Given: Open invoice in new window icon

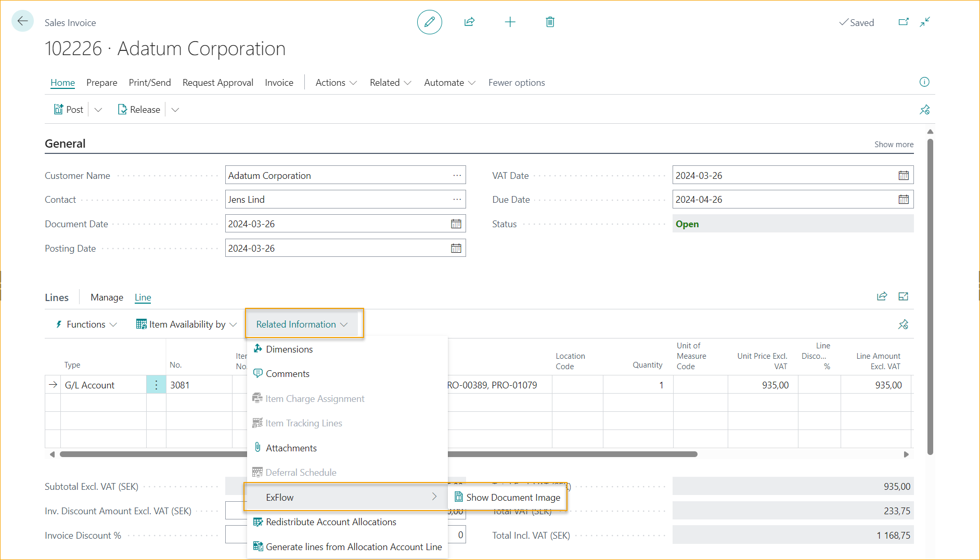Looking at the screenshot, I should pos(904,22).
